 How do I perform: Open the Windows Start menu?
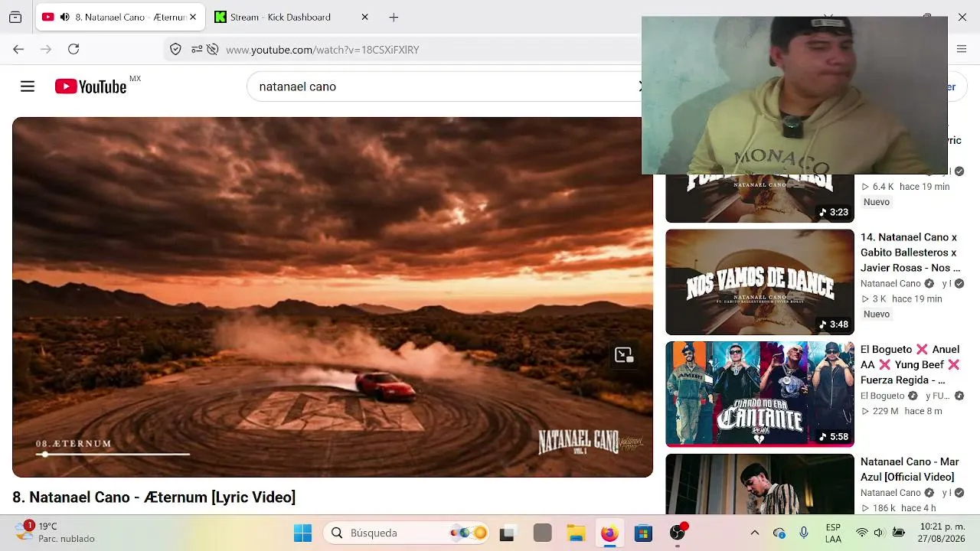point(303,533)
